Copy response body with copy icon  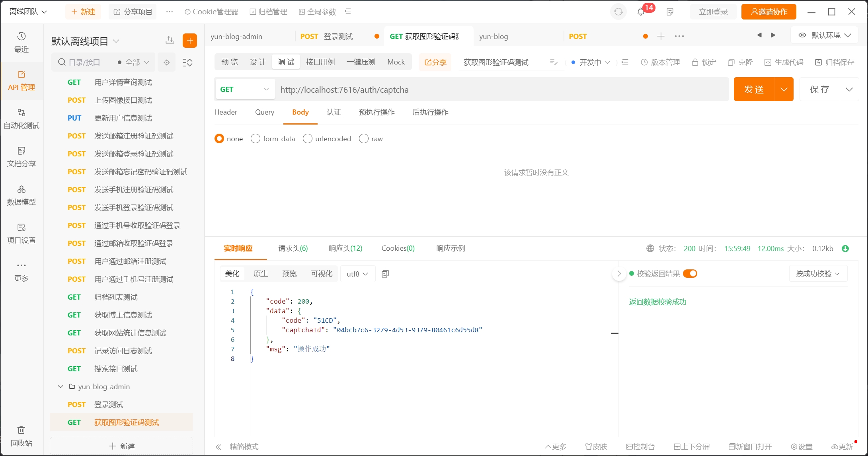(x=385, y=274)
